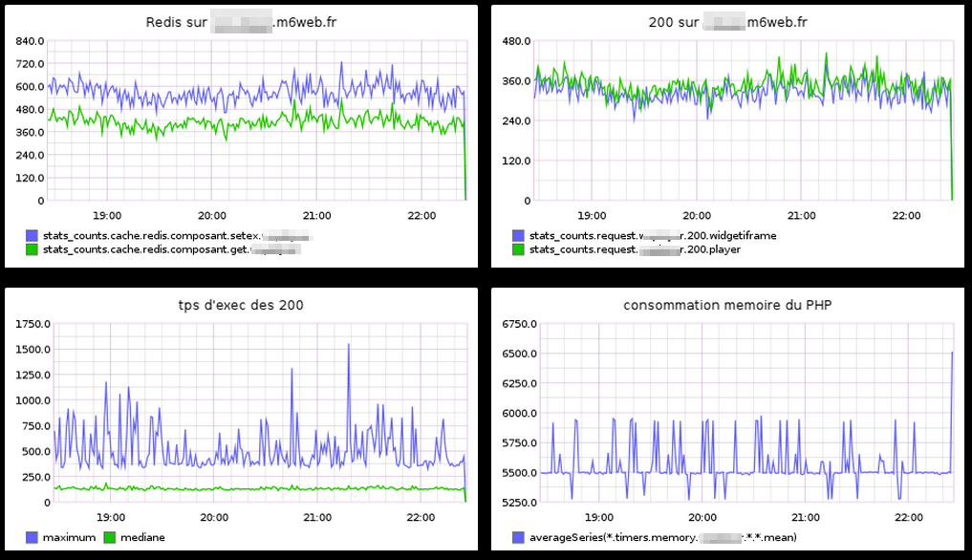Click the blue averageSeries legend marker
The height and width of the screenshot is (560, 972).
[517, 537]
